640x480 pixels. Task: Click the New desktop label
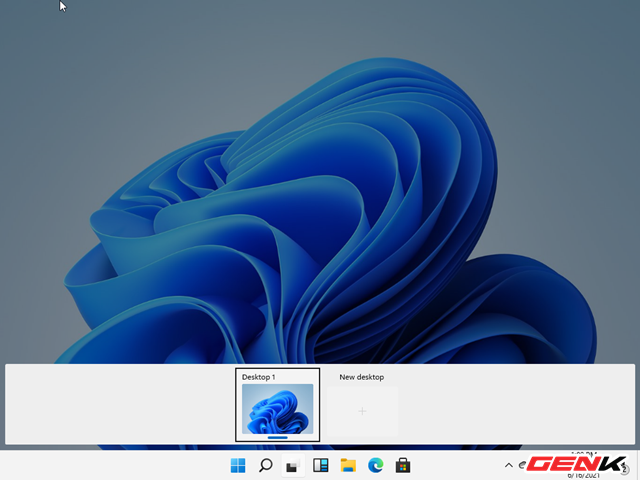(362, 377)
